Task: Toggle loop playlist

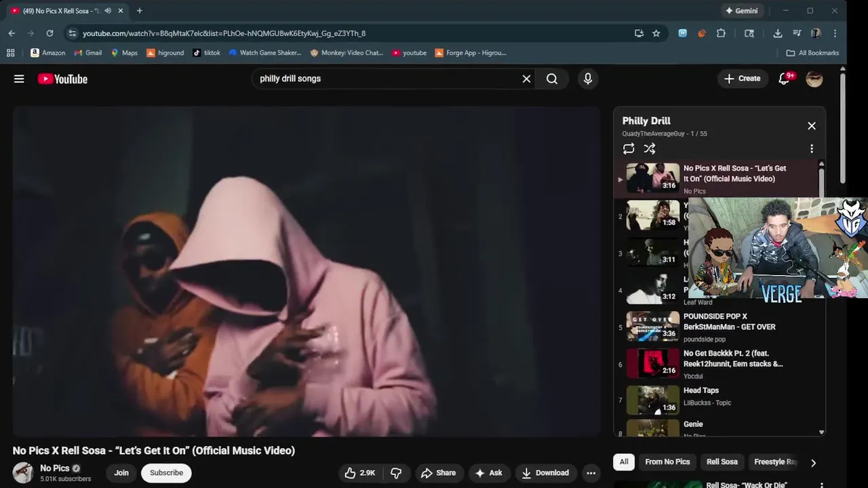Action: coord(629,148)
